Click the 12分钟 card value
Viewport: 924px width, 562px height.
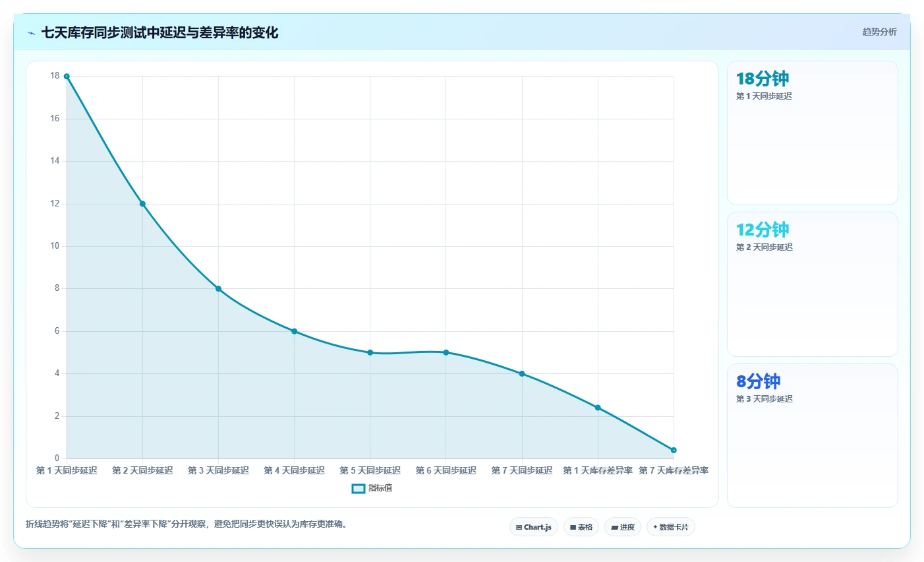763,230
